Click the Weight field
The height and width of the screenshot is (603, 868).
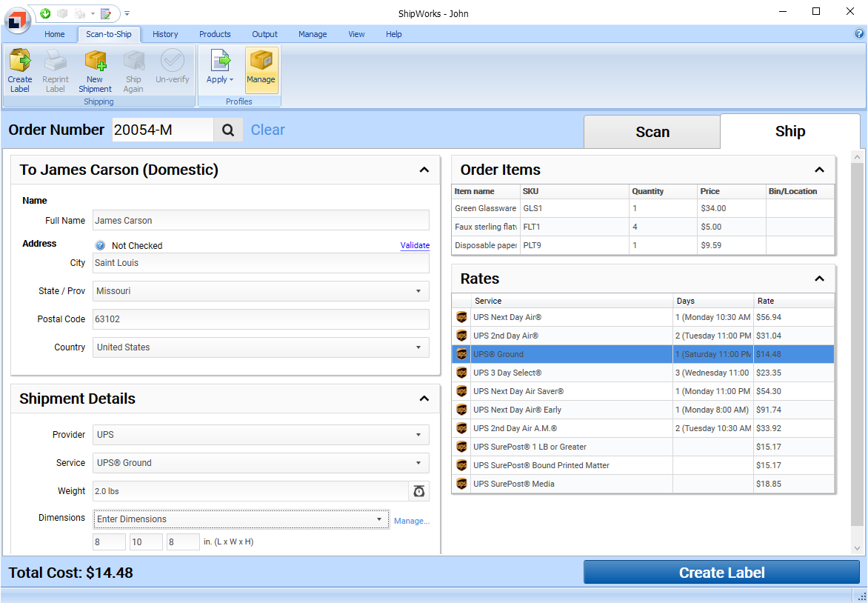(250, 491)
